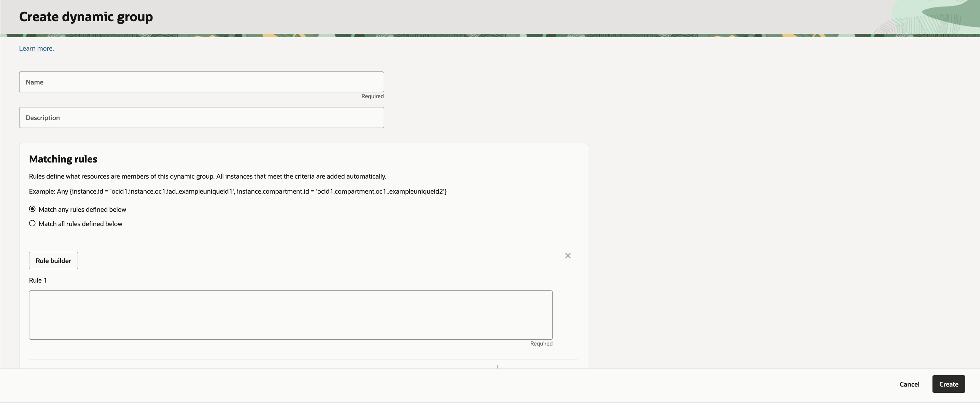Click the Create dynamic group page title
Image resolution: width=980 pixels, height=403 pixels.
[86, 17]
